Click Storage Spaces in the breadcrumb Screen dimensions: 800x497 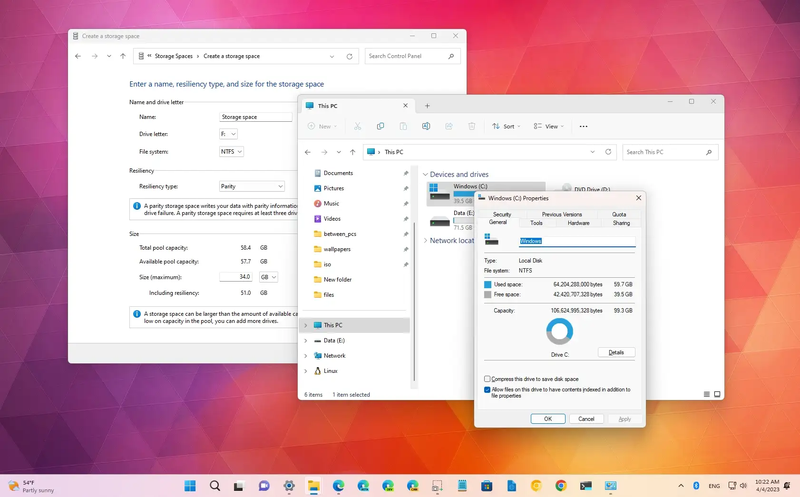tap(173, 56)
